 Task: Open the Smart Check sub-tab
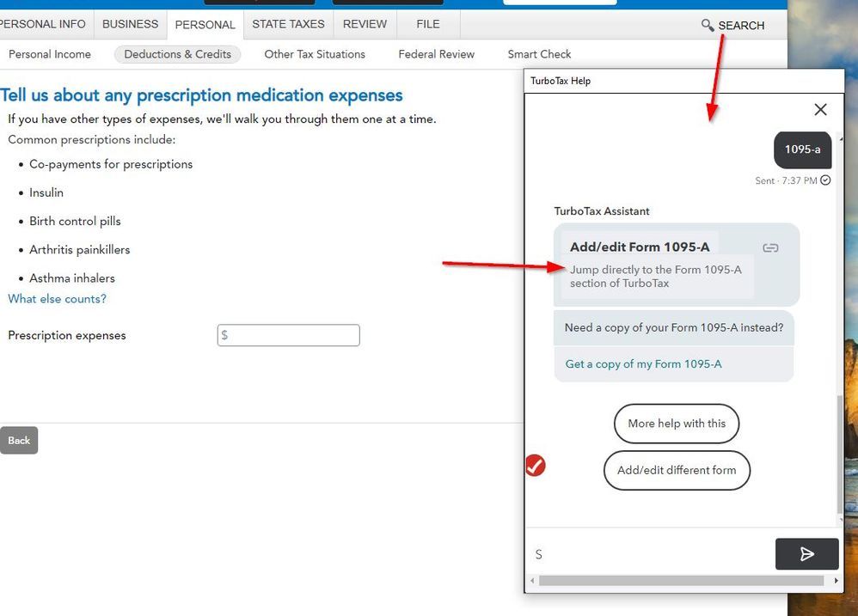539,54
